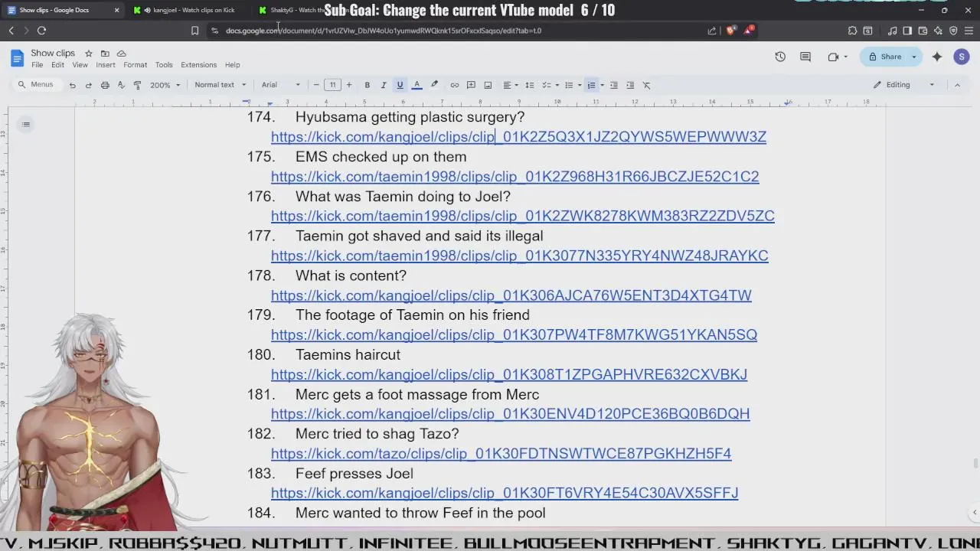Click the font size 11 field
Image resolution: width=980 pixels, height=551 pixels.
pyautogui.click(x=332, y=85)
